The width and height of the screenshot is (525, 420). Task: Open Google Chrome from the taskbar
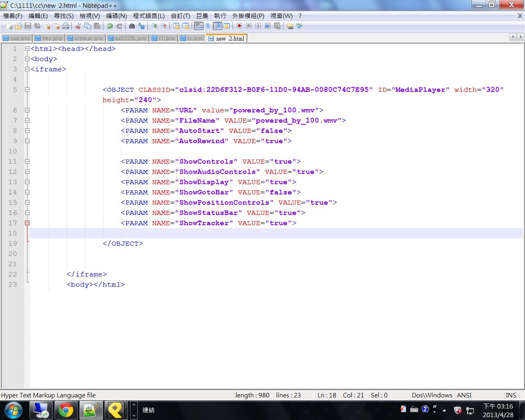tap(66, 410)
